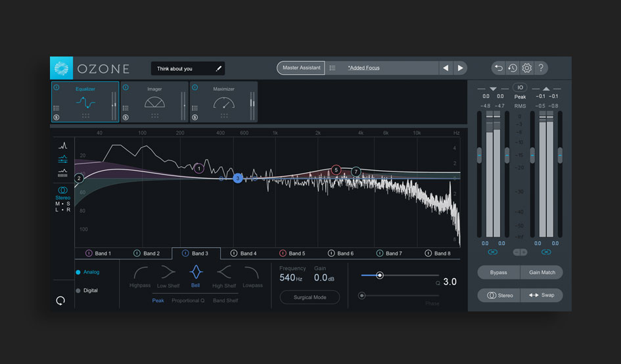Toggle Imager module power button
Image resolution: width=621 pixels, height=364 pixels.
(x=126, y=87)
